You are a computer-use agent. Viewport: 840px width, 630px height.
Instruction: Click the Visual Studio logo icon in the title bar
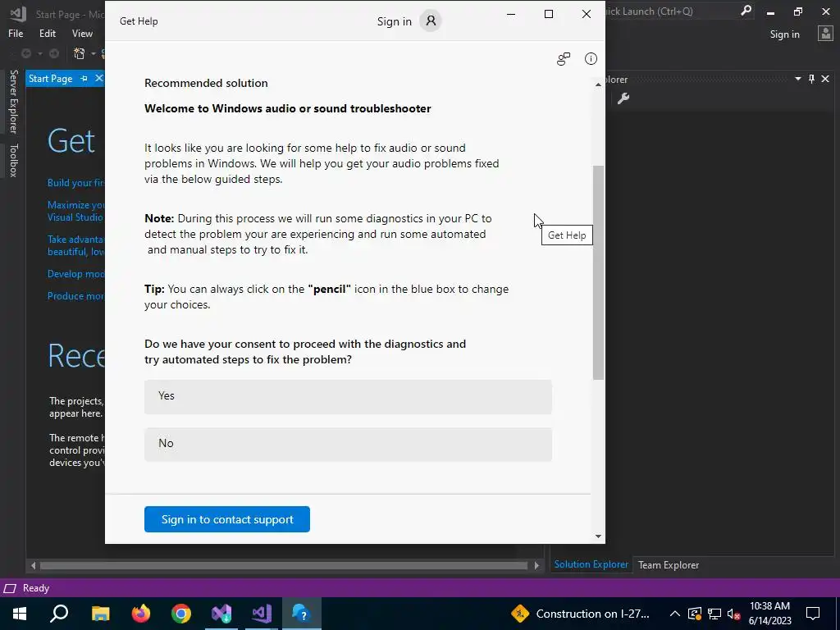click(x=18, y=14)
